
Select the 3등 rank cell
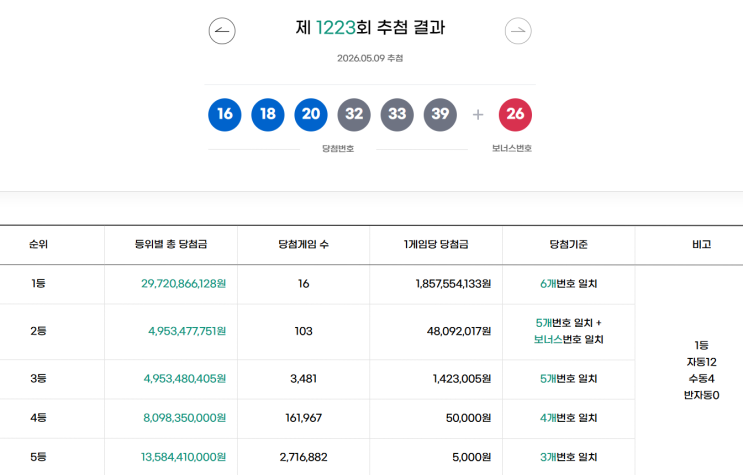(38, 378)
